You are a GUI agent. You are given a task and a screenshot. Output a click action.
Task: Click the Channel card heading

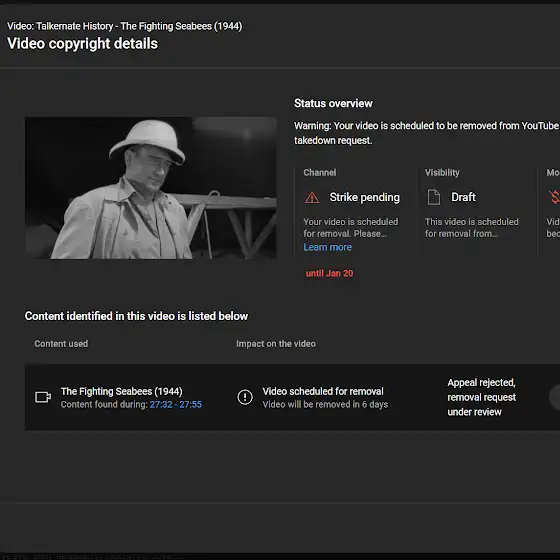(320, 172)
